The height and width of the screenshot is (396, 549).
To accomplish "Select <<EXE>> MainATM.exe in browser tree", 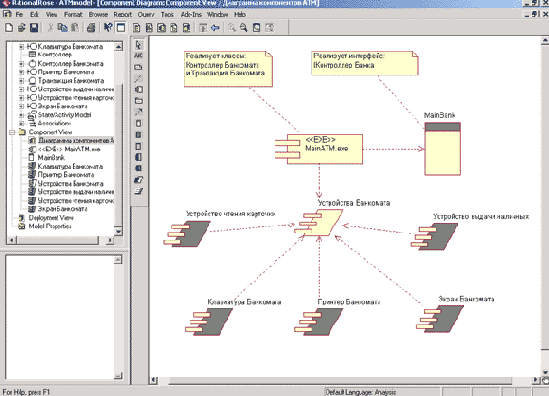I will [69, 149].
